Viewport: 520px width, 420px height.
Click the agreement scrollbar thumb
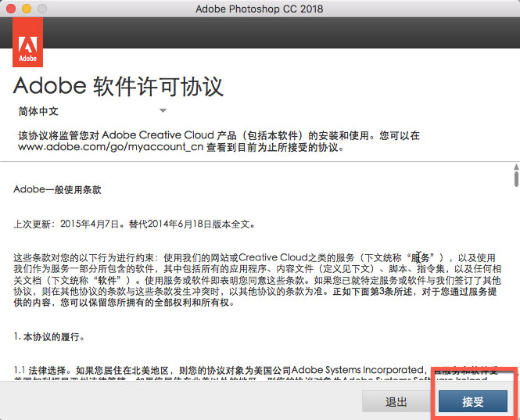coord(516,178)
